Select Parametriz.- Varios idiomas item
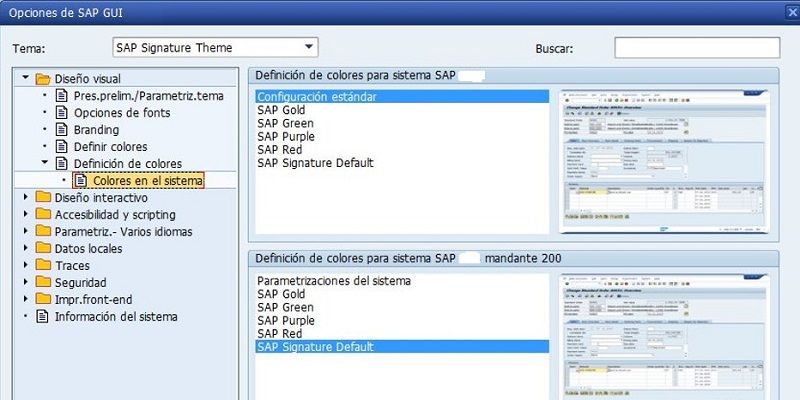This screenshot has width=800, height=400. (x=123, y=232)
